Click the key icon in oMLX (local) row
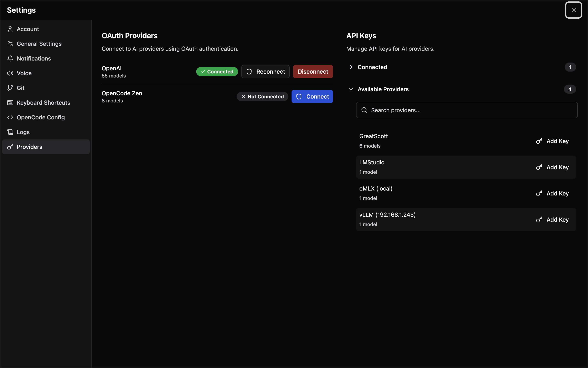The height and width of the screenshot is (368, 588). pos(539,193)
